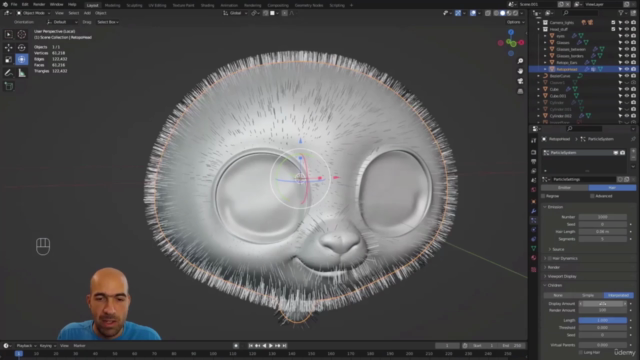Click viewport zoom magnifier icon

(x=520, y=61)
